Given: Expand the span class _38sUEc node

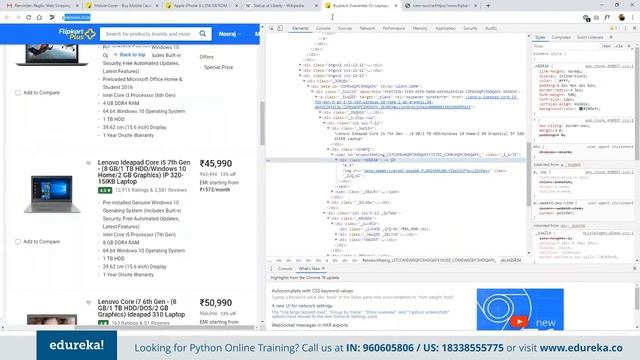Looking at the screenshot, I should point(332,192).
